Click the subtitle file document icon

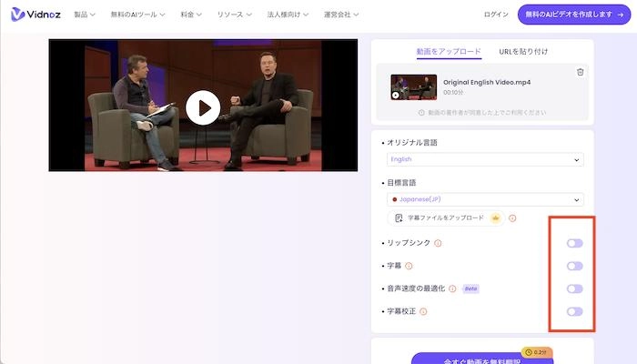[399, 218]
